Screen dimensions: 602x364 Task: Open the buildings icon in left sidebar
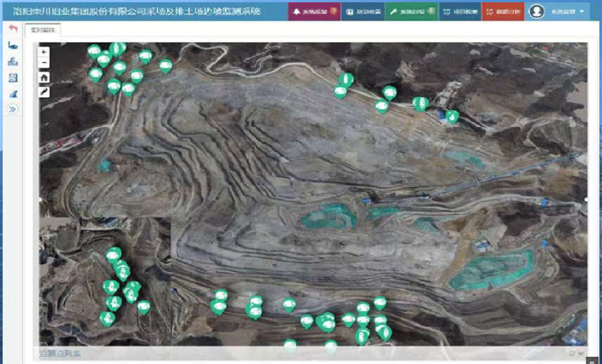[x=13, y=61]
